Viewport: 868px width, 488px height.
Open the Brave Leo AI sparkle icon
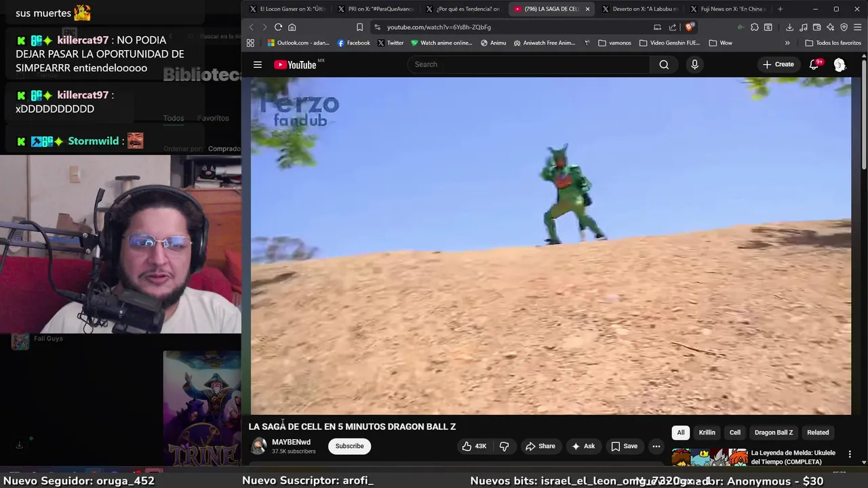(830, 27)
